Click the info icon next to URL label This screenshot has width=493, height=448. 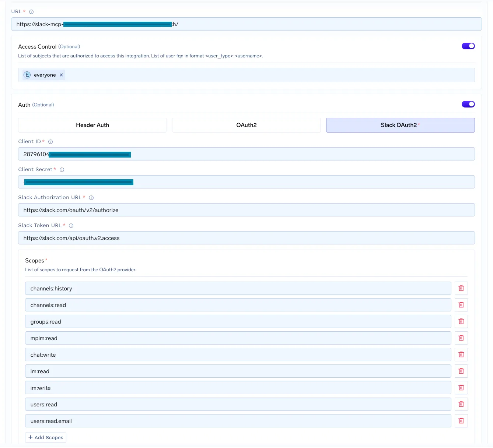point(31,12)
